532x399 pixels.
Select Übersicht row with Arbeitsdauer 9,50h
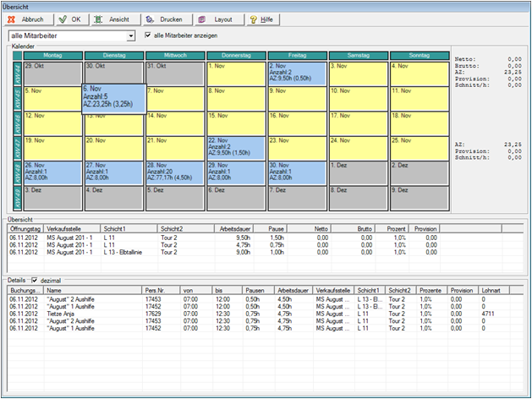pyautogui.click(x=265, y=238)
